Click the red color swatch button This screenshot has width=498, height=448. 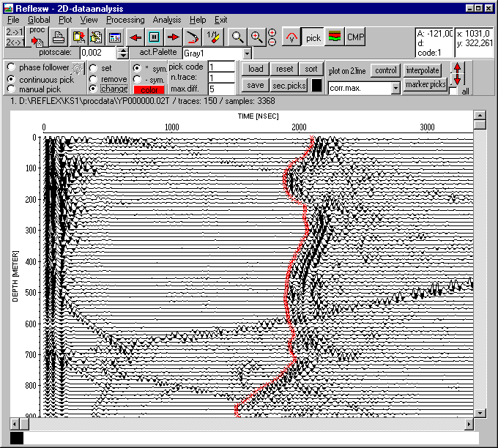(149, 89)
